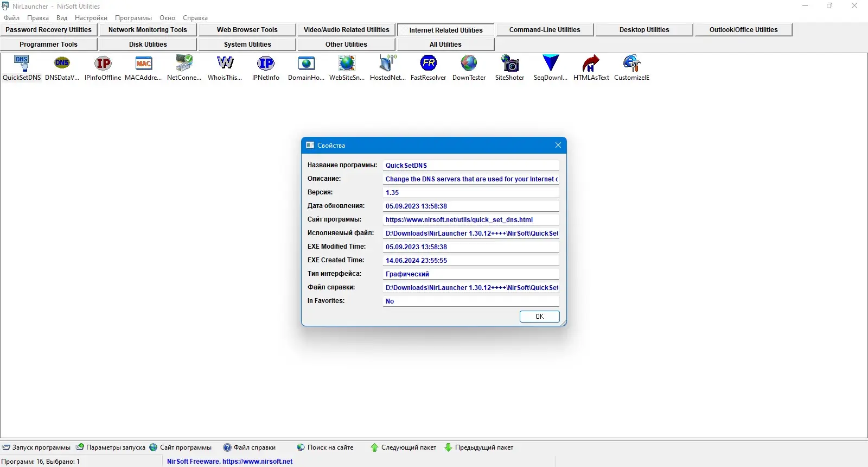Open the Настройки menu
868x467 pixels.
[x=91, y=18]
